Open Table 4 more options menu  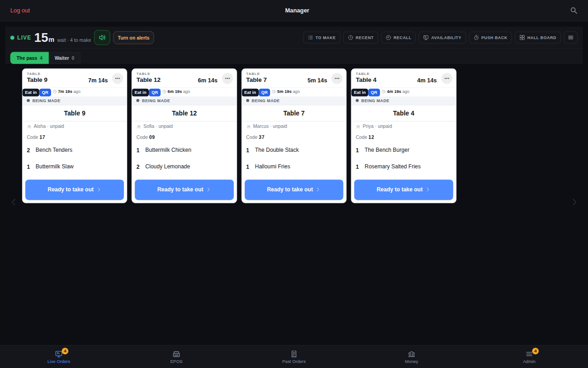447,79
